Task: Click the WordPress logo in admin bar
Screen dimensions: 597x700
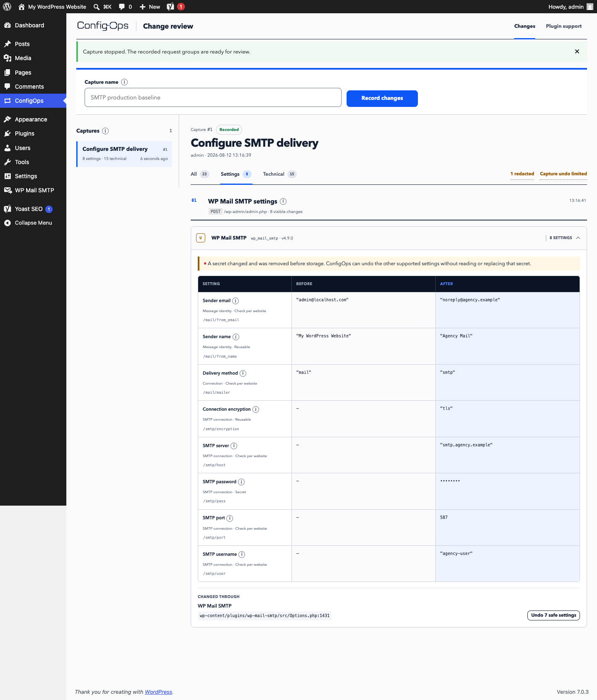Action: [x=7, y=7]
